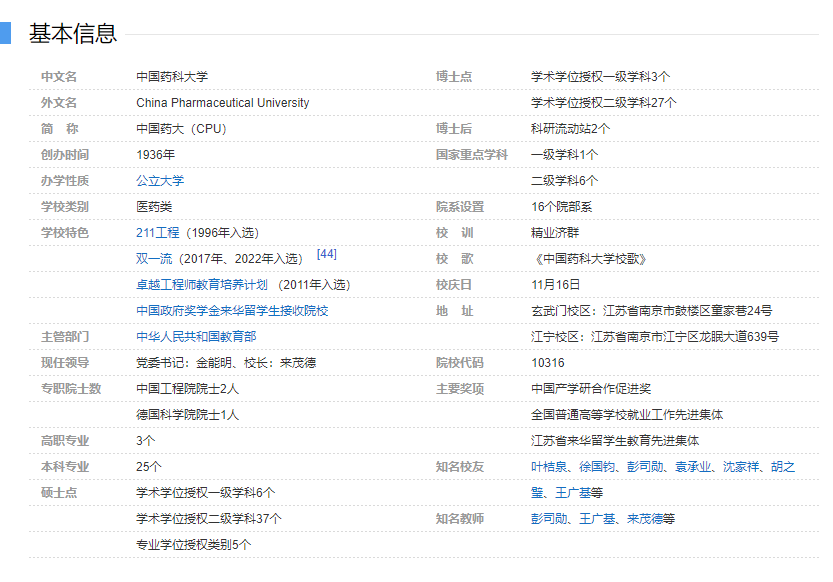The image size is (833, 582).
Task: Click the 基本信息 section heading
Action: (73, 34)
